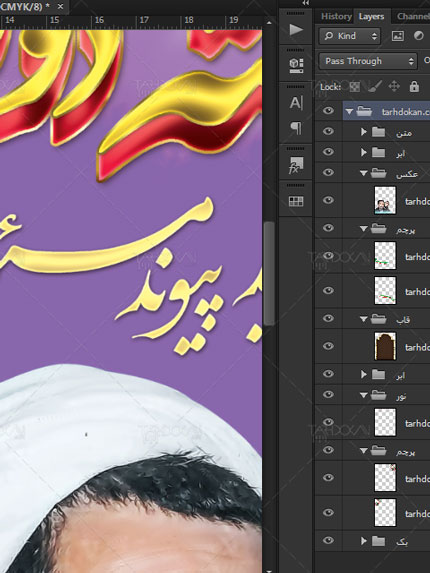Open the Character panel icon

[296, 103]
